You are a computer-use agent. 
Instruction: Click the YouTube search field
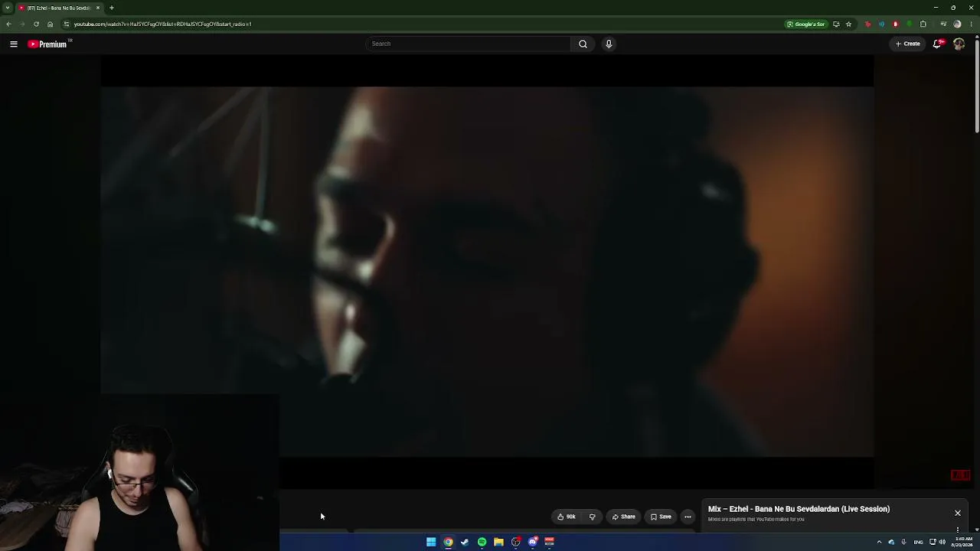[468, 44]
